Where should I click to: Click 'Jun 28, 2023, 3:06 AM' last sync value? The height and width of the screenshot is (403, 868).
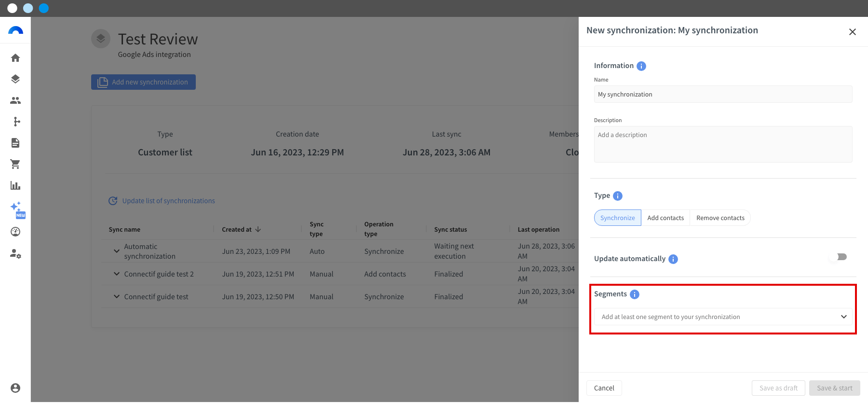tap(447, 153)
